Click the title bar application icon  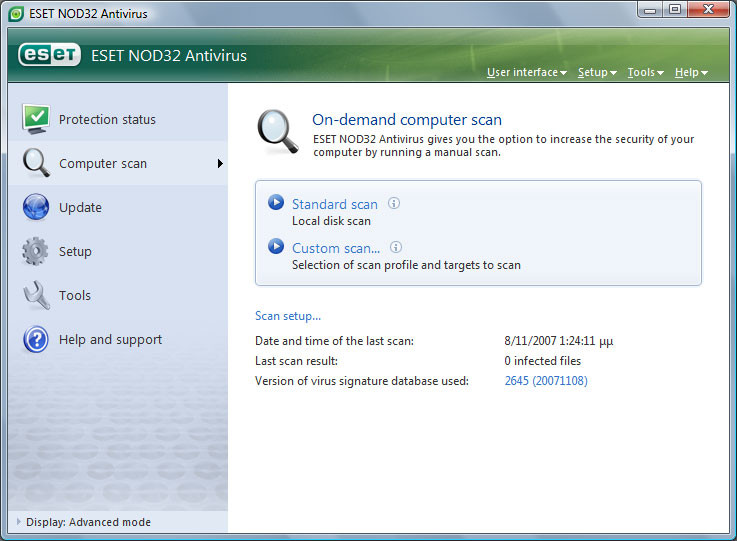[16, 14]
